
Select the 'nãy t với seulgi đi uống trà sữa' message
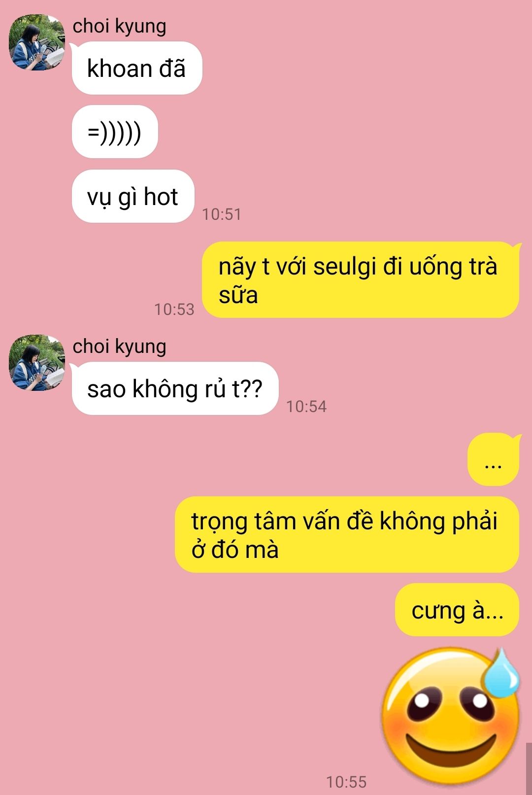pos(361,280)
